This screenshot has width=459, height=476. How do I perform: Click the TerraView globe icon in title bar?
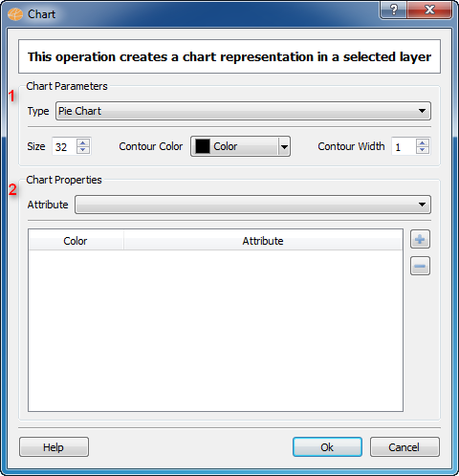pyautogui.click(x=15, y=14)
